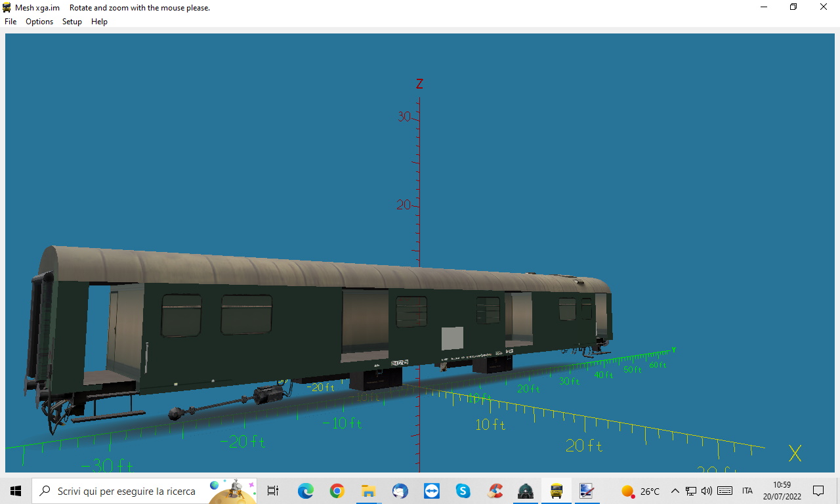
Task: Open the Windows Start menu
Action: click(x=16, y=491)
